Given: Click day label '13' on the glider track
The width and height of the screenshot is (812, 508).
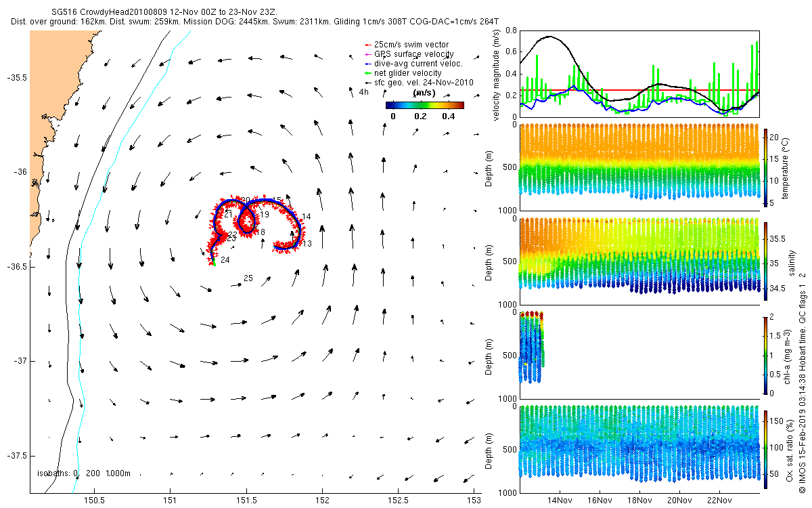Looking at the screenshot, I should (x=307, y=244).
